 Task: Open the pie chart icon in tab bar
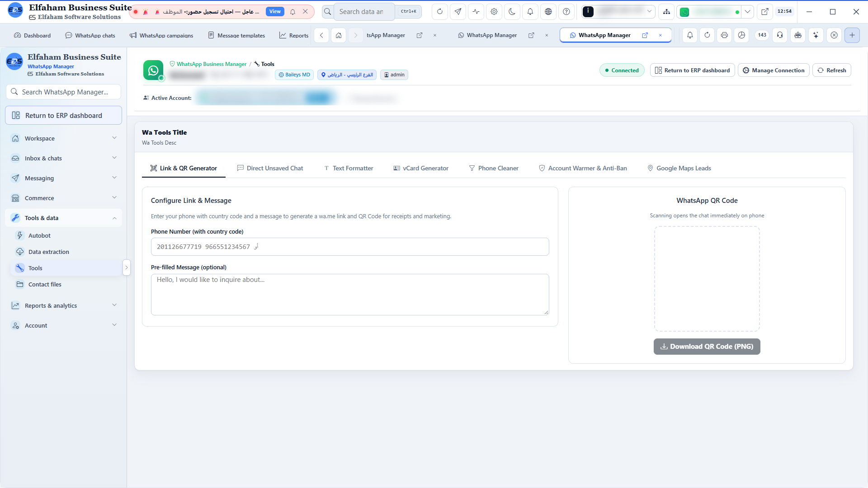click(x=741, y=35)
